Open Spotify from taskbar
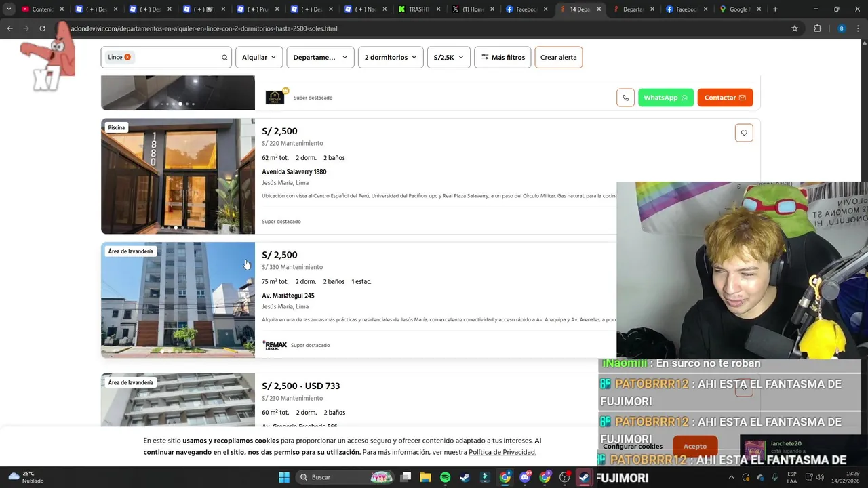868x488 pixels. [445, 477]
